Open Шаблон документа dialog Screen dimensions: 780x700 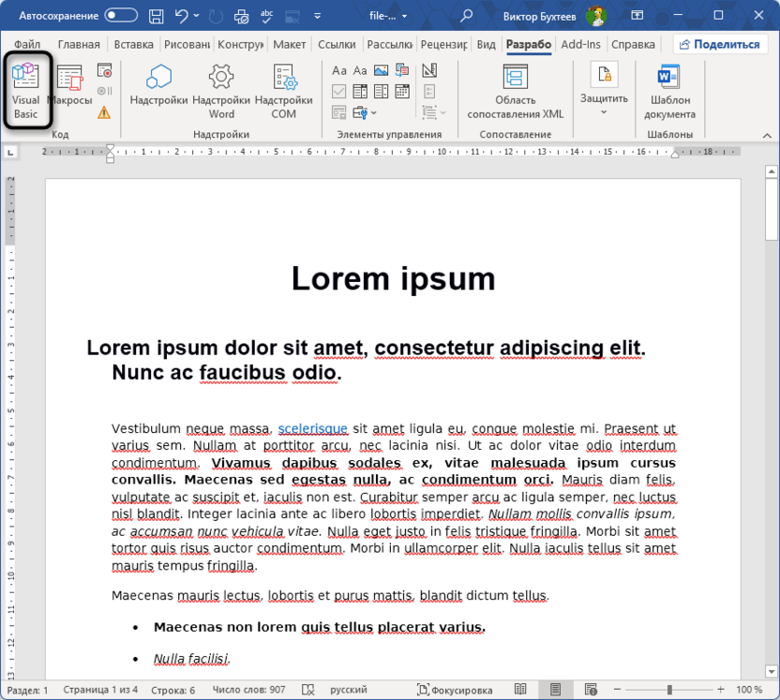click(x=669, y=92)
